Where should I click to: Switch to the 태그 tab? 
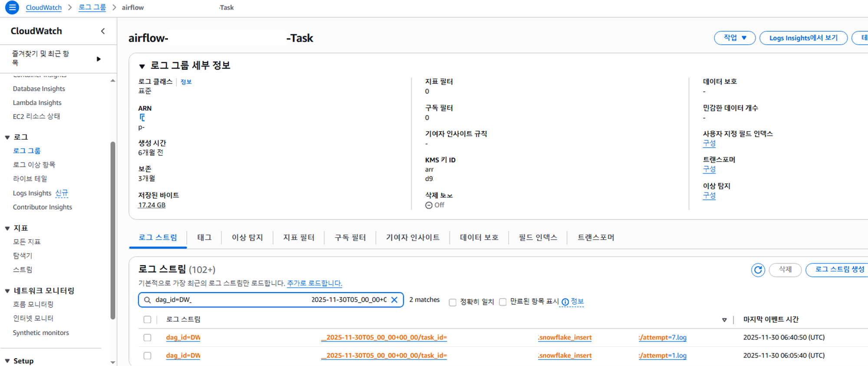(x=204, y=237)
